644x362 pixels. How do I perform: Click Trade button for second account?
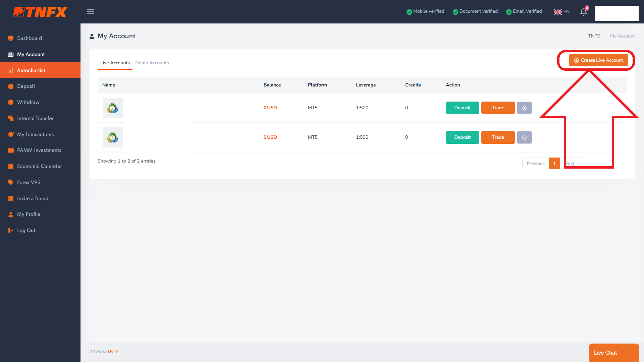pos(498,137)
